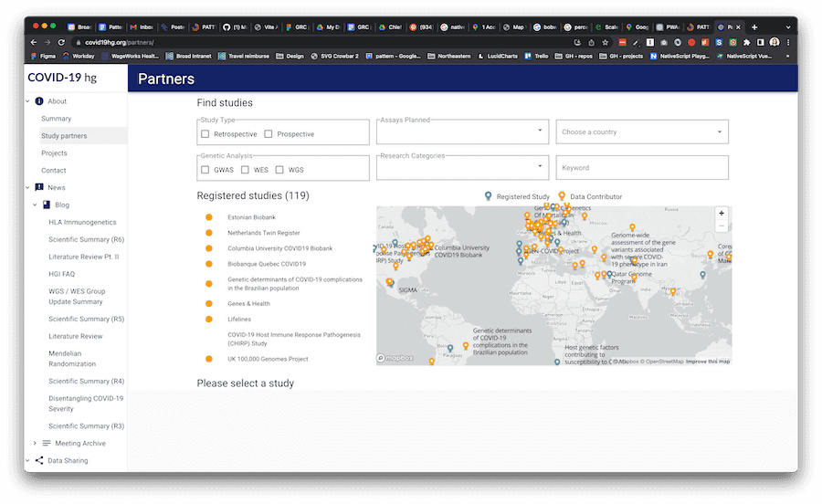Zoom out of the map with the minus button
Screen dimensions: 822x504
click(x=722, y=226)
